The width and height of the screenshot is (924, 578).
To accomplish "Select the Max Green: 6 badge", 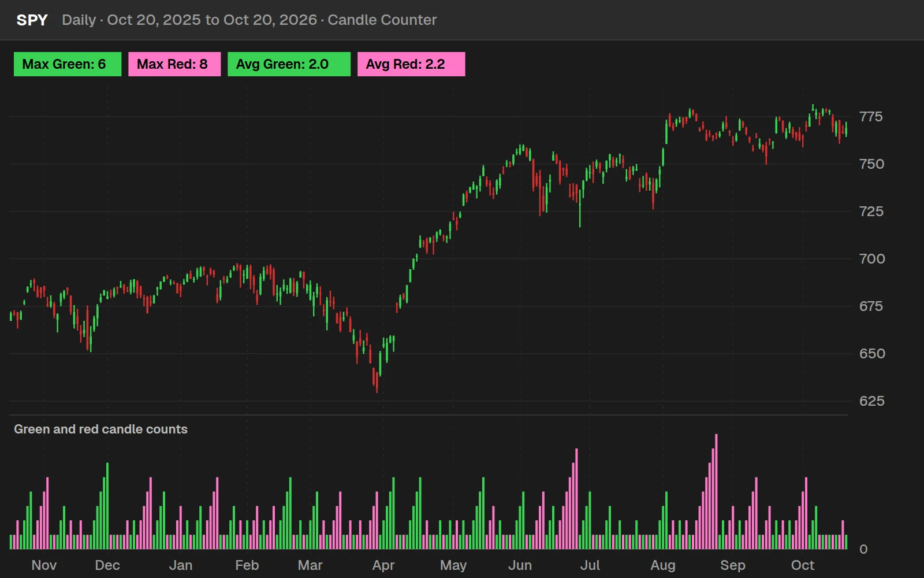I will click(68, 64).
